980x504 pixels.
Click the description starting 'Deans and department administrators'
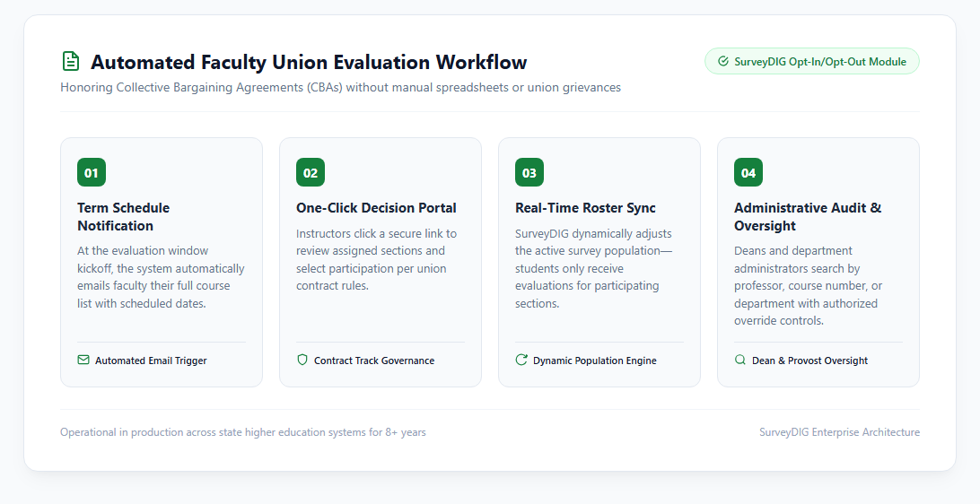[x=808, y=285]
